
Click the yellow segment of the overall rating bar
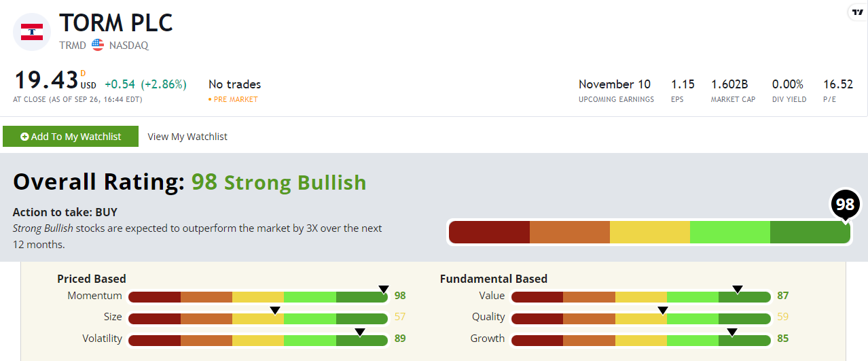pyautogui.click(x=650, y=232)
